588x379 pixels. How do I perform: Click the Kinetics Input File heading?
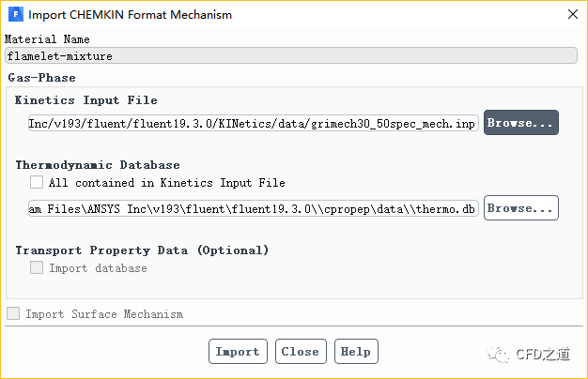86,99
